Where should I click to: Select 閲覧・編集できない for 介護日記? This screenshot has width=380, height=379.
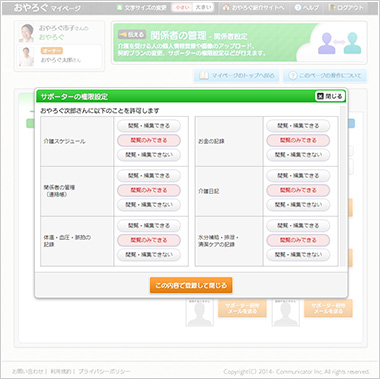(x=298, y=205)
